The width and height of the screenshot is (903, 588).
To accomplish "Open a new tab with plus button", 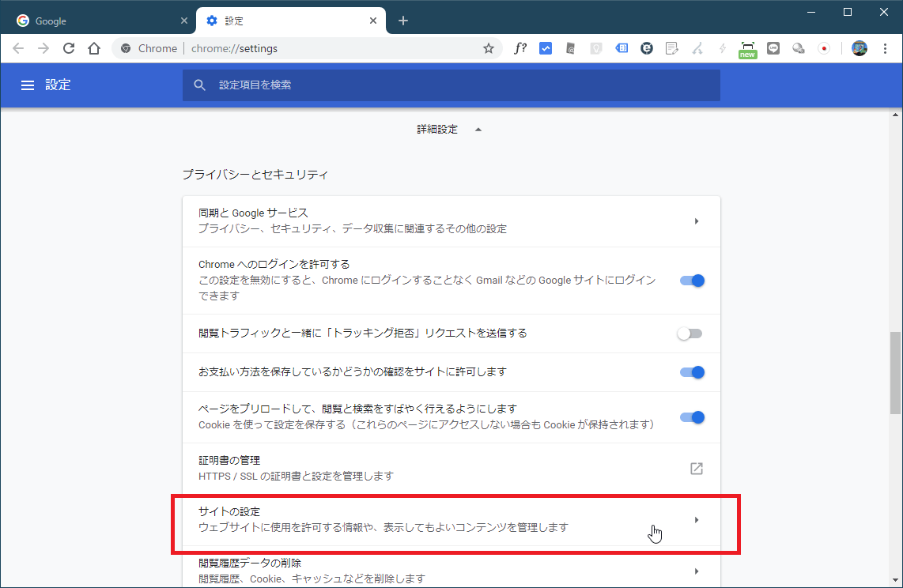I will click(x=403, y=21).
